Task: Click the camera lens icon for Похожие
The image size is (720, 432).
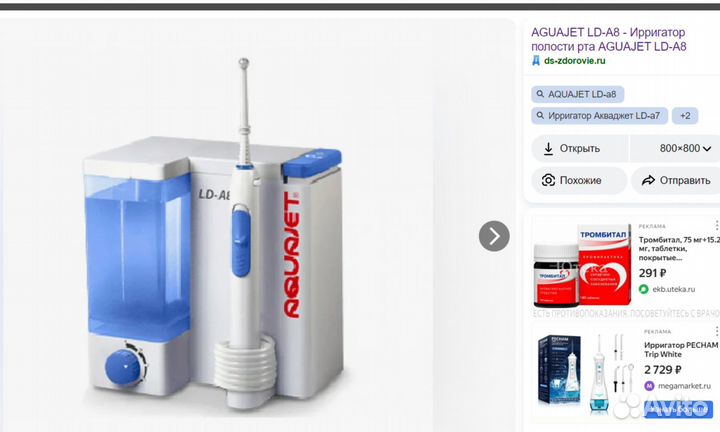Action: click(x=548, y=180)
